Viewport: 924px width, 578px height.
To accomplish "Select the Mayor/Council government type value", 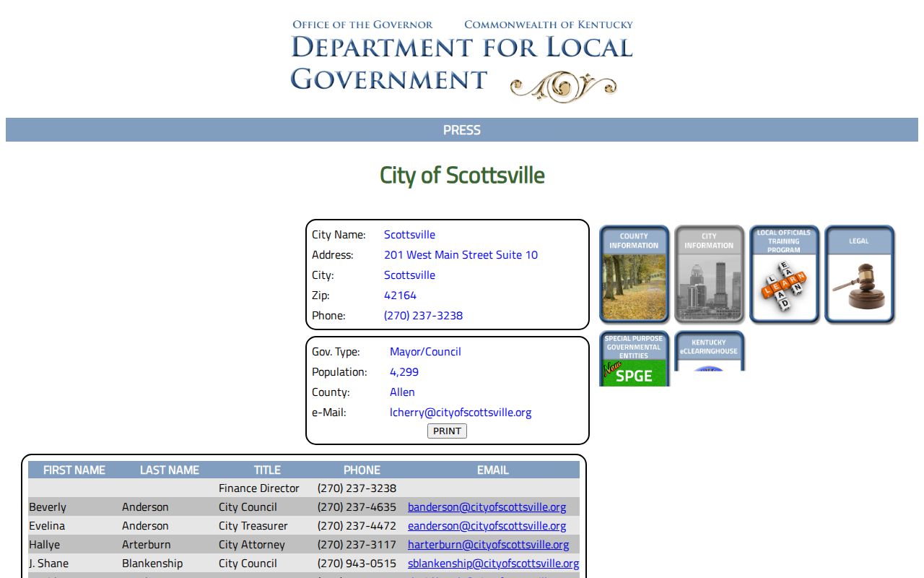I will click(x=425, y=352).
